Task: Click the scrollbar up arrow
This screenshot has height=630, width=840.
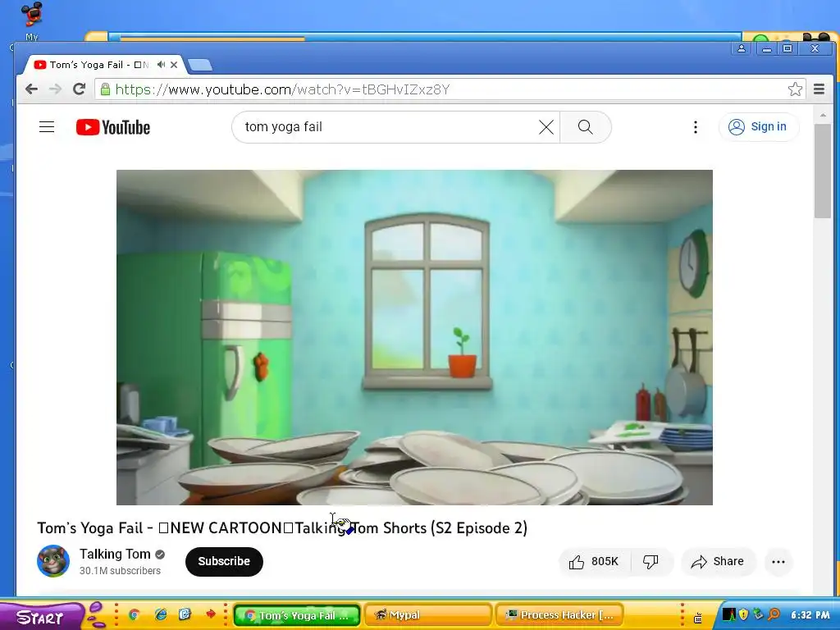Action: tap(822, 115)
